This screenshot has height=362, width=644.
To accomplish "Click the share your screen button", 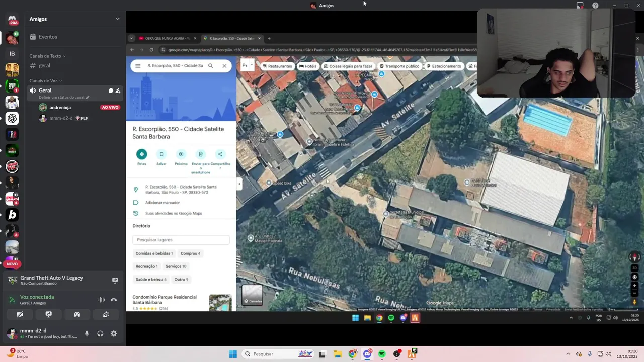I will point(48,314).
